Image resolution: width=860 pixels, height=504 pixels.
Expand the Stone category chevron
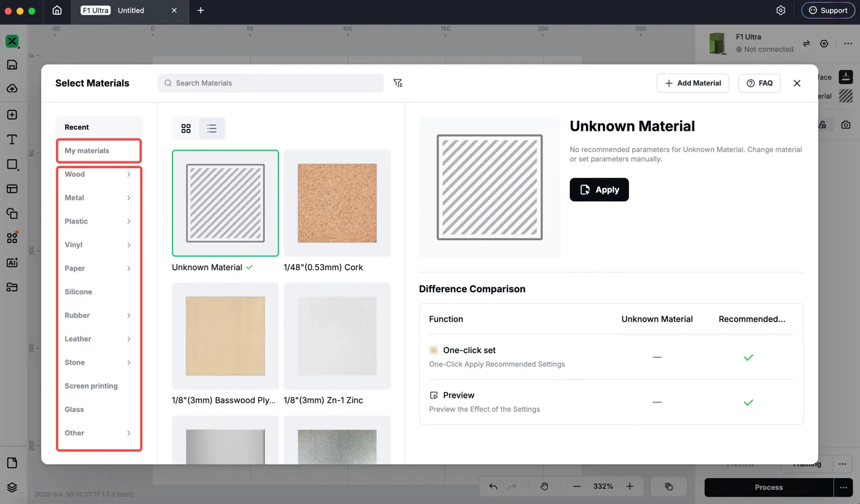(x=129, y=362)
